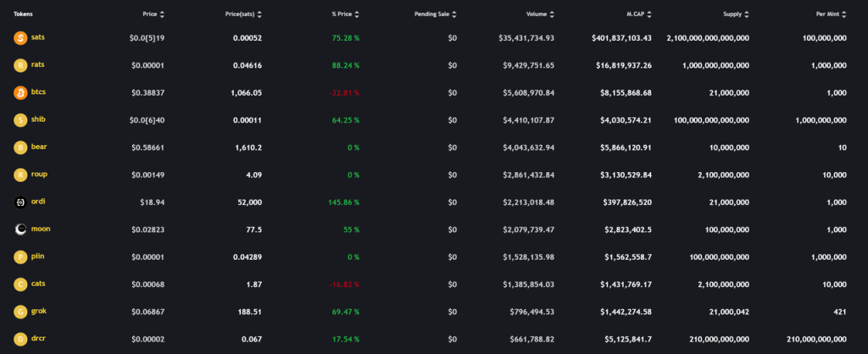Sort by % Price column header
This screenshot has width=868, height=354.
click(346, 14)
